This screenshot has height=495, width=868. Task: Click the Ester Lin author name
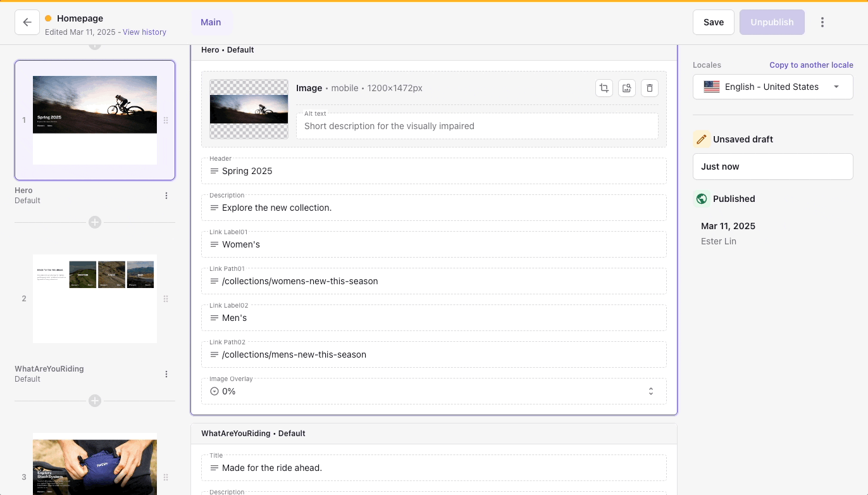pos(719,241)
